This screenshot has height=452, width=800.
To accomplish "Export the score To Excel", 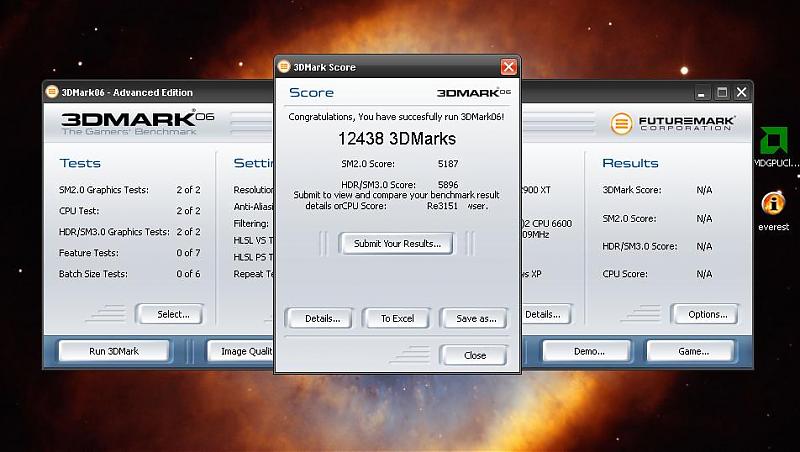I will (x=397, y=318).
